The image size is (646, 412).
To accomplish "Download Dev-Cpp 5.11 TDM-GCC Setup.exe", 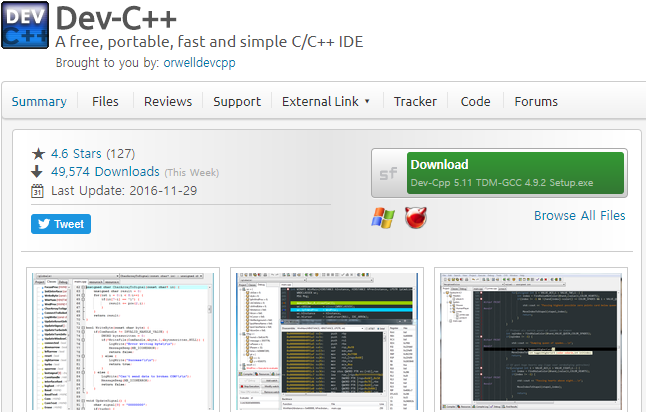I will (515, 173).
